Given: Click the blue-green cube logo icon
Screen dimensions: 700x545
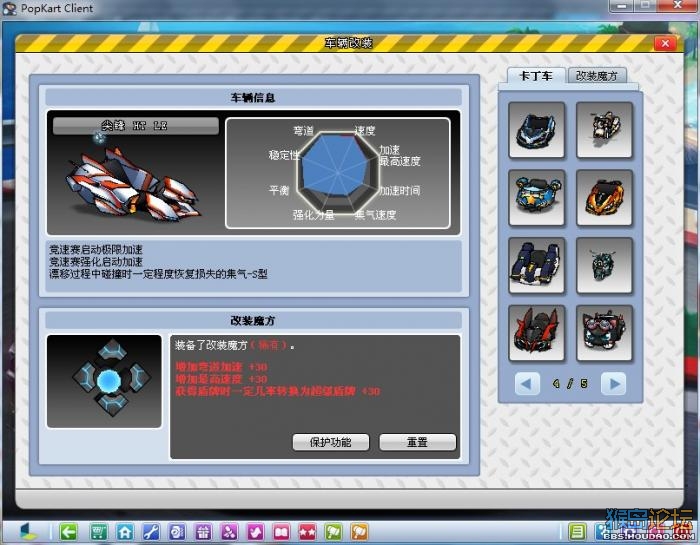Looking at the screenshot, I should click(28, 531).
